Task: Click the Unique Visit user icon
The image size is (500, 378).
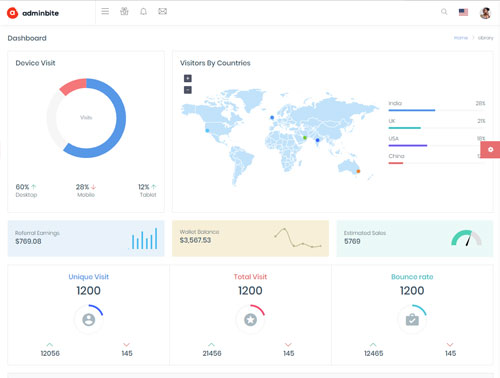Action: click(x=89, y=320)
